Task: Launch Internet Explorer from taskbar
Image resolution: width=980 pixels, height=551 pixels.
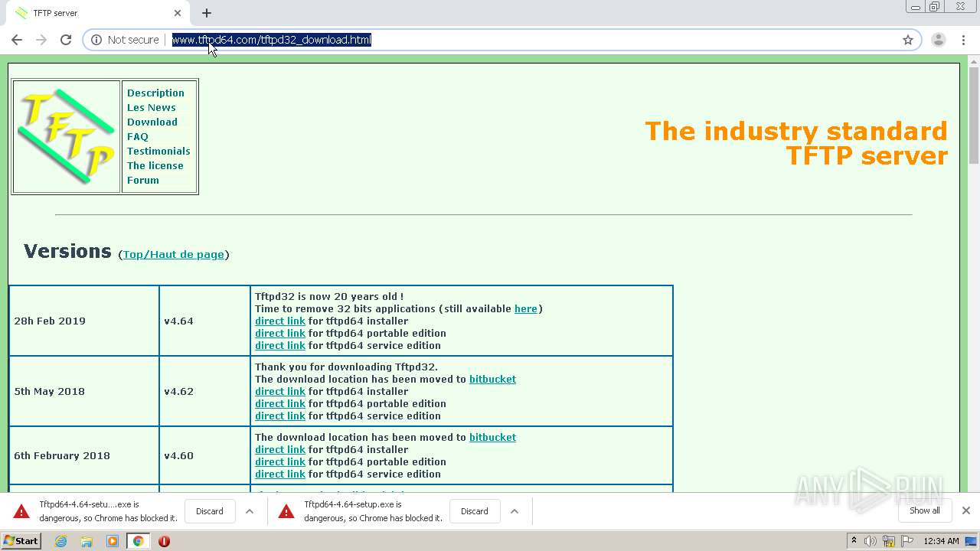Action: point(61,541)
